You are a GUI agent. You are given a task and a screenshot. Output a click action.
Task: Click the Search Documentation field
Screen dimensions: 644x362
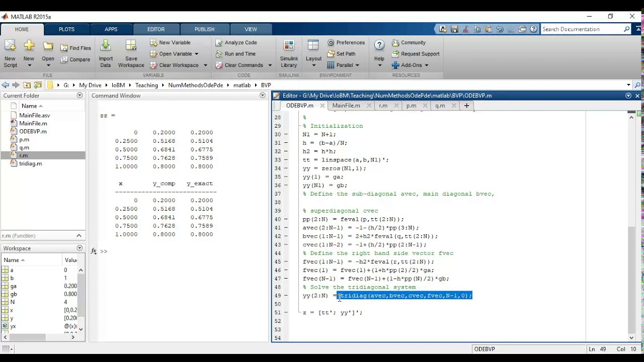point(583,29)
